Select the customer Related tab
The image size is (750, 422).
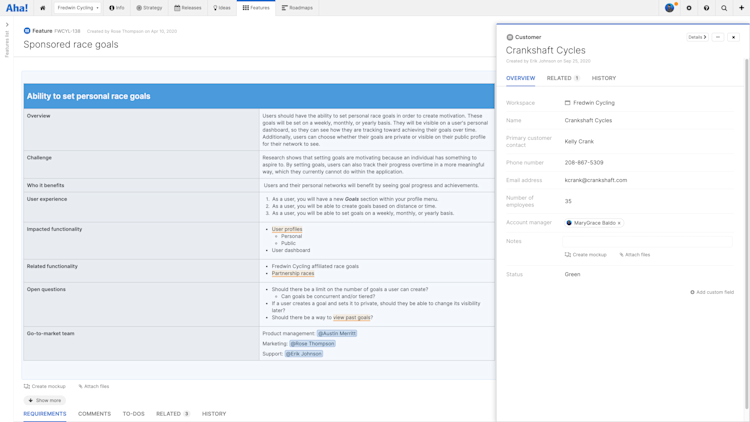[x=563, y=78]
